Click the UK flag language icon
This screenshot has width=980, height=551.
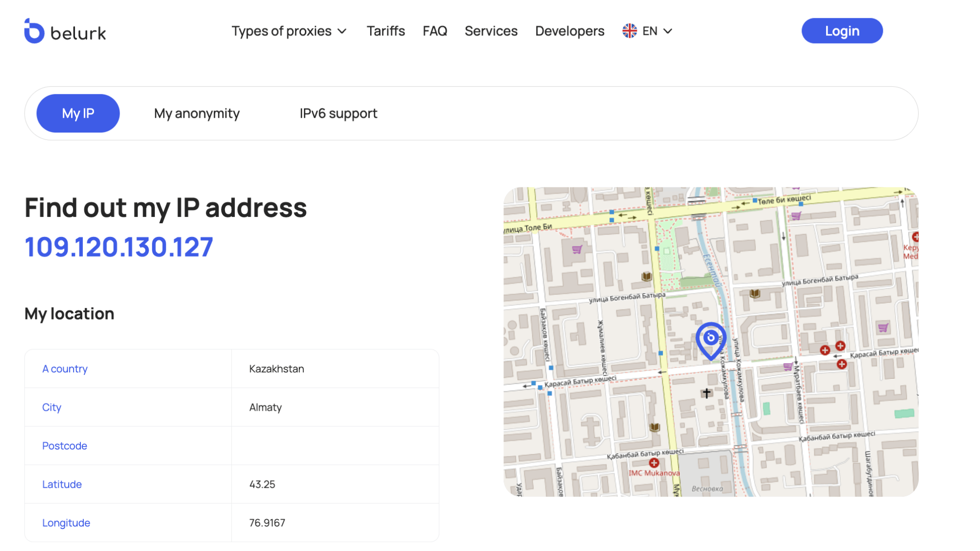(x=629, y=31)
